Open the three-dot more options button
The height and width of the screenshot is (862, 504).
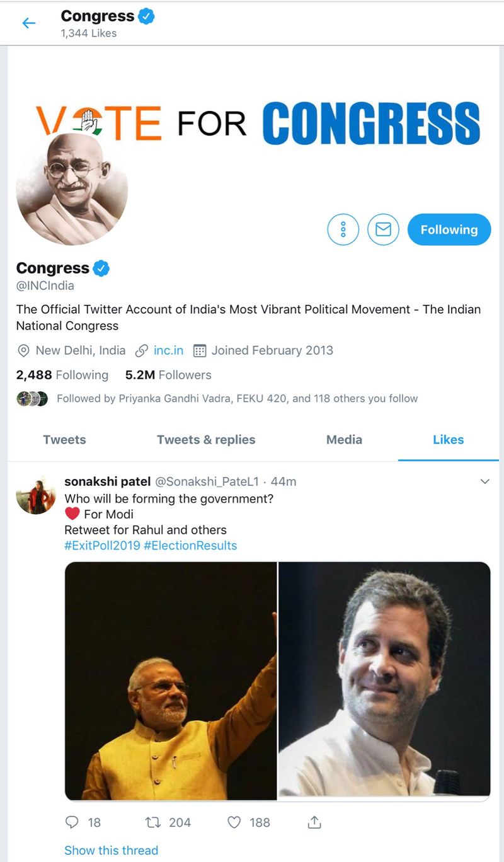point(343,230)
